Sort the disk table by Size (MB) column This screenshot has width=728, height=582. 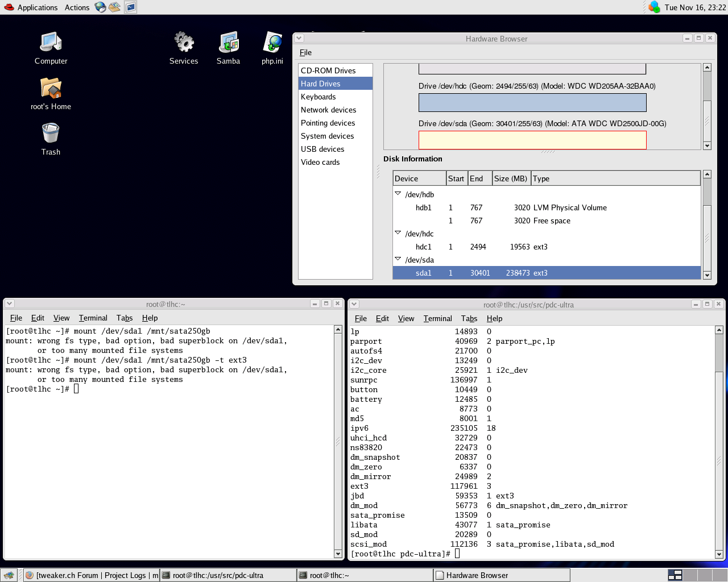pos(511,178)
